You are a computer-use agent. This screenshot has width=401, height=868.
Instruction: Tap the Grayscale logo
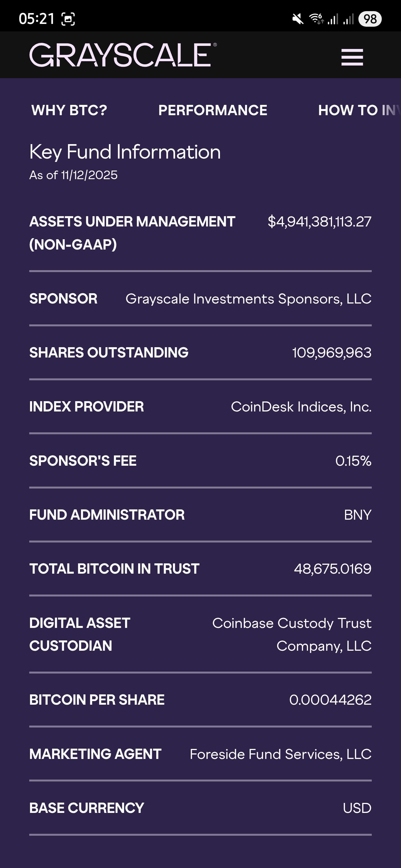[x=123, y=55]
